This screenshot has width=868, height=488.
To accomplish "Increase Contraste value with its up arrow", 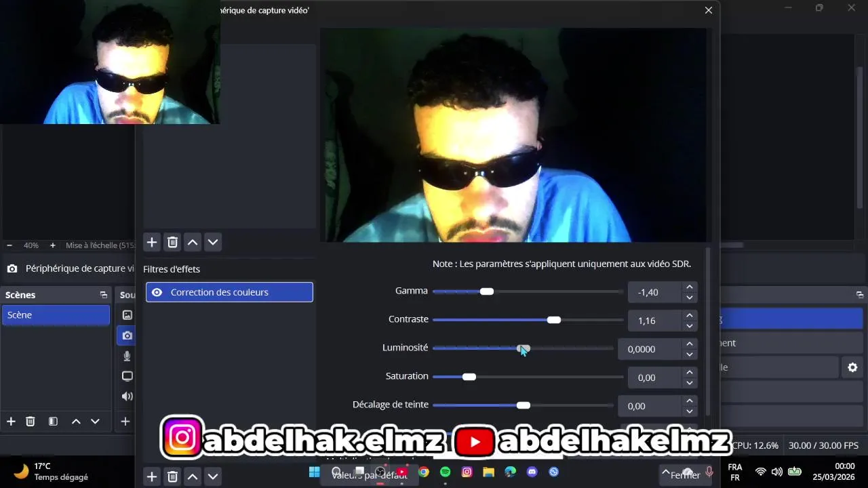I will point(690,316).
